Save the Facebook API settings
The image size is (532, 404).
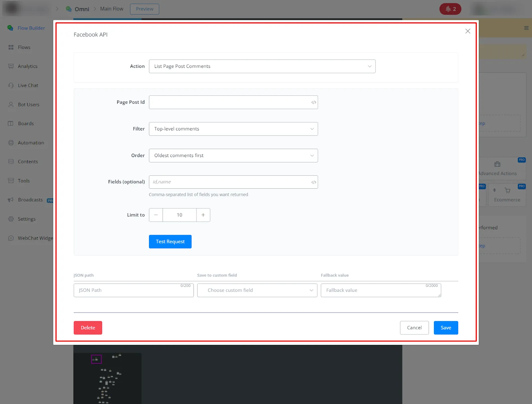coord(446,328)
